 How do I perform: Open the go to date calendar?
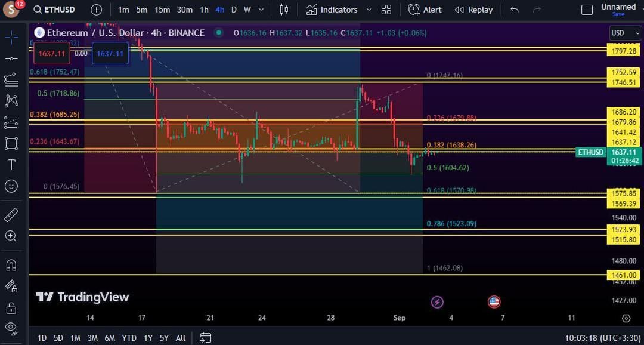pos(206,338)
